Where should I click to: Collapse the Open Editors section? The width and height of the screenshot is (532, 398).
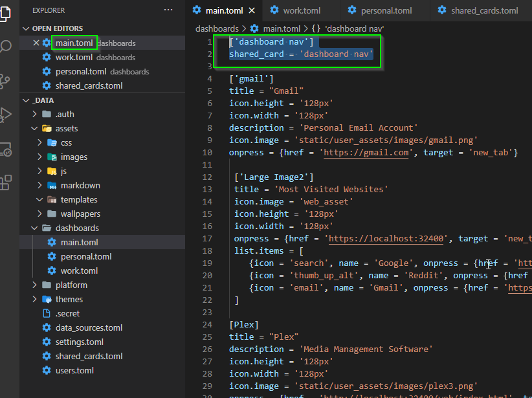click(x=26, y=28)
